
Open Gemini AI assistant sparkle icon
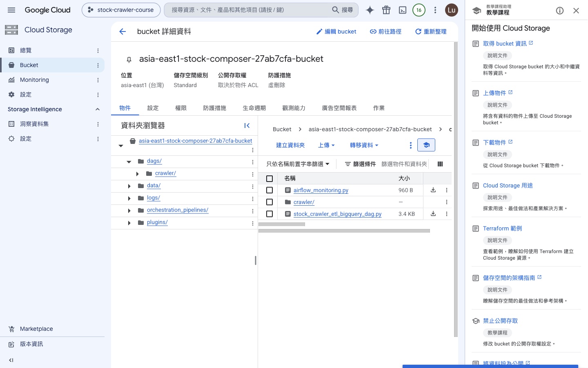[x=370, y=10]
